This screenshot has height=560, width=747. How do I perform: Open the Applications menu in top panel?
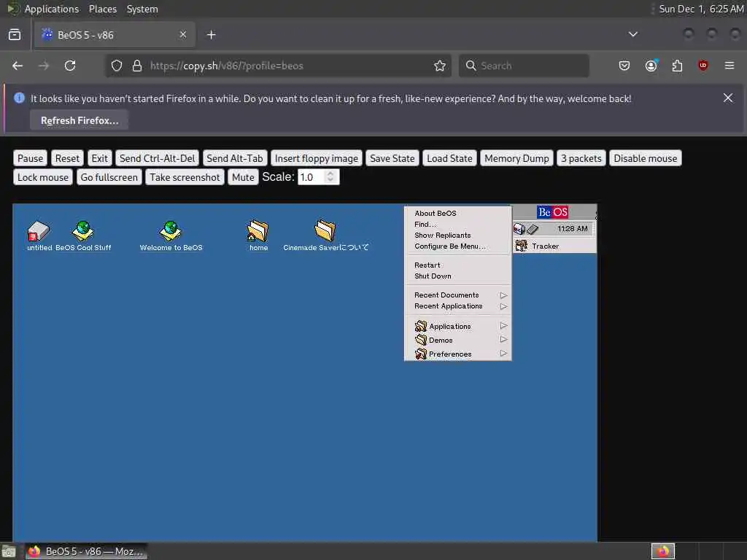[52, 9]
